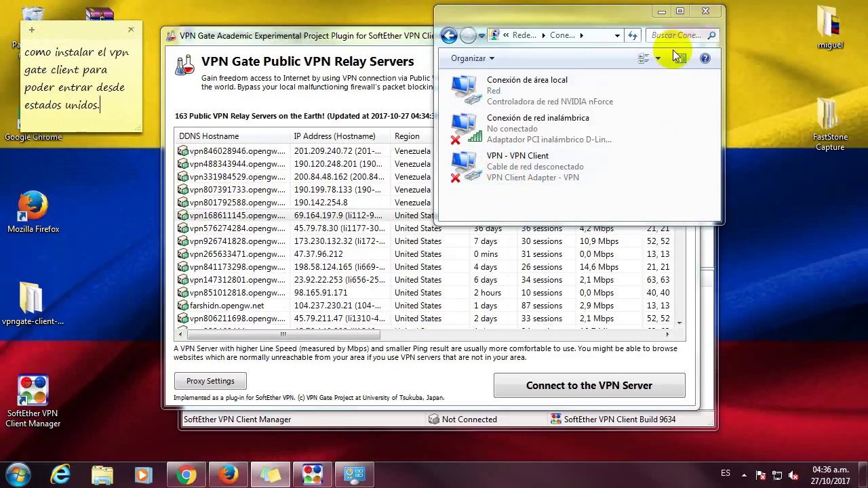Click volume icon in system tray
This screenshot has height=488, width=868.
[793, 475]
